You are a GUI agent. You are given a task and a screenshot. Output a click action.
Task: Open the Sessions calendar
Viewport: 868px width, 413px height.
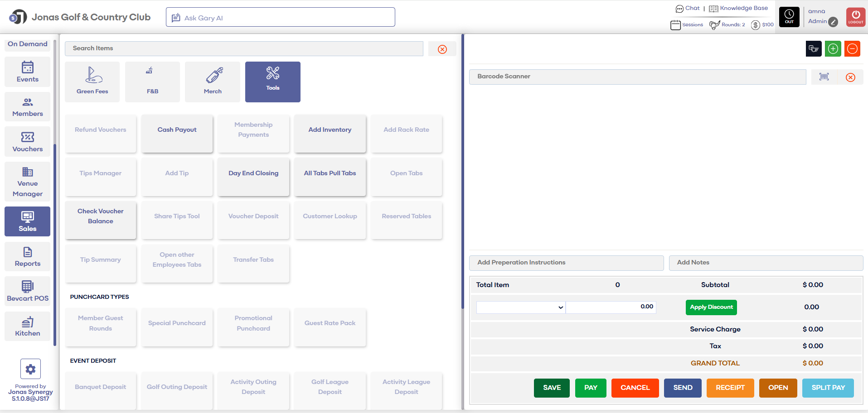tap(687, 25)
